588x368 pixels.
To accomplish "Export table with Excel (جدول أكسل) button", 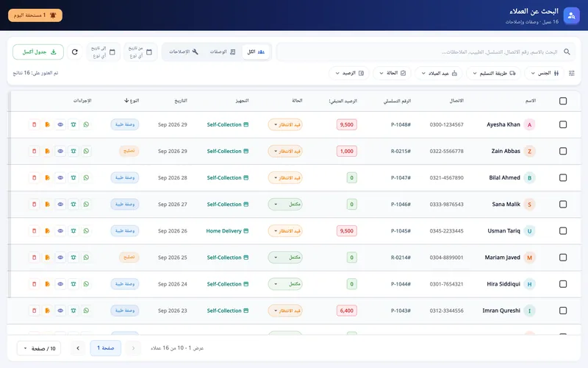I will (x=38, y=52).
